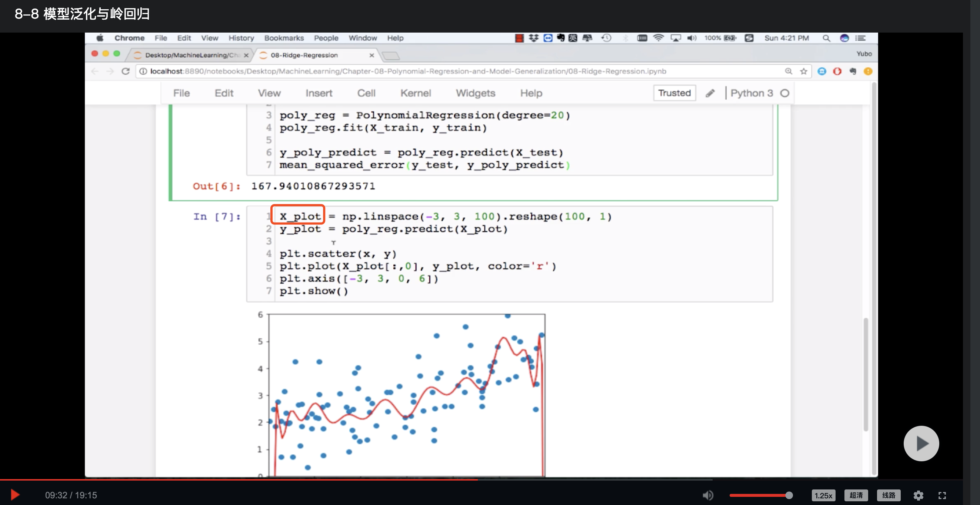The height and width of the screenshot is (505, 980).
Task: Open the Apple menu
Action: 100,38
